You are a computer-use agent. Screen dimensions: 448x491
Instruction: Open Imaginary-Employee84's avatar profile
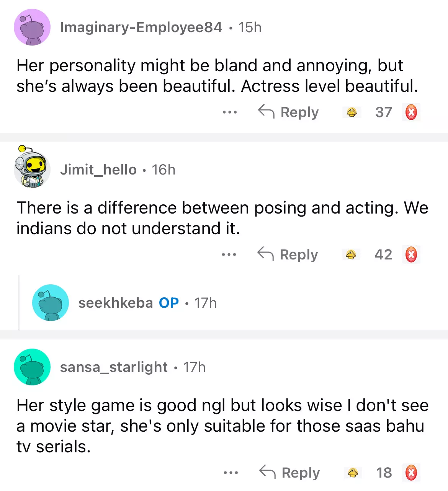(32, 28)
